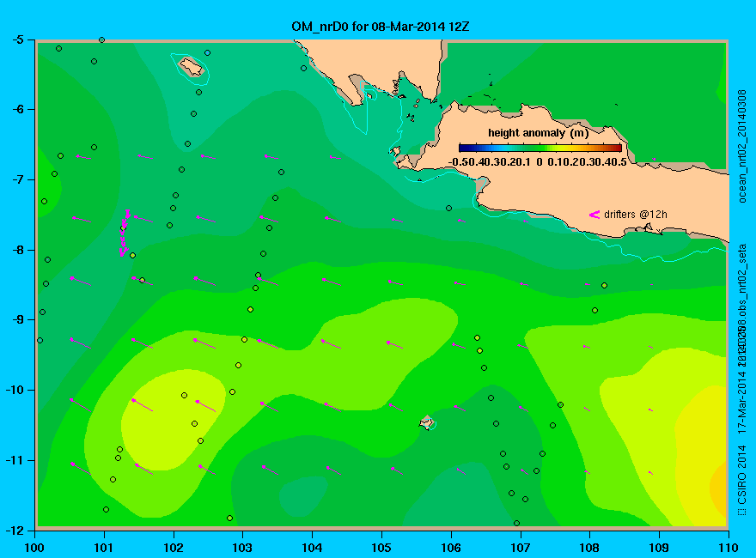Click the "104" longitude tick label
The image size is (756, 558).
tap(312, 548)
